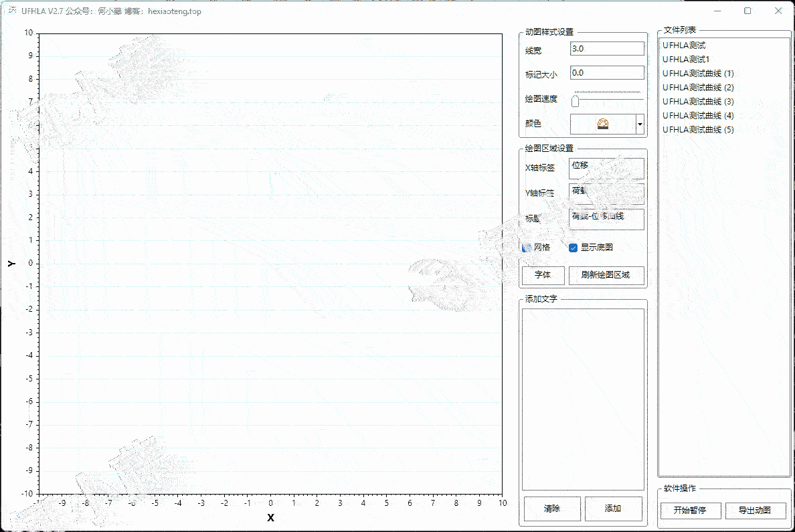The image size is (795, 532).
Task: Uncheck the 显示底图 checkbox
Action: pyautogui.click(x=573, y=248)
